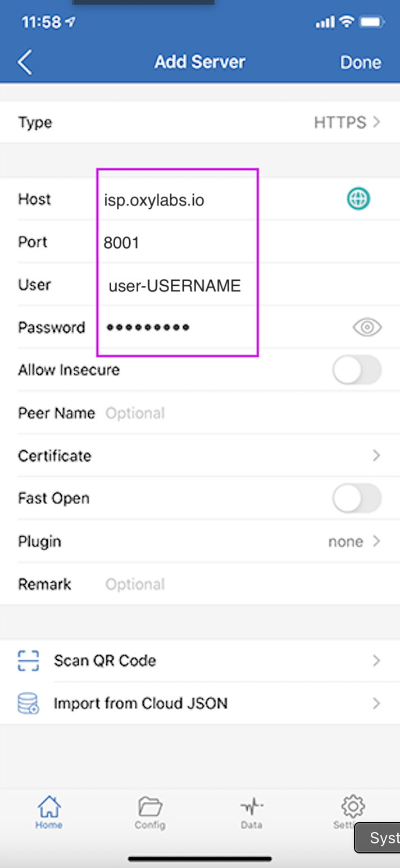Tap the back arrow icon
The height and width of the screenshot is (868, 400).
pyautogui.click(x=25, y=62)
